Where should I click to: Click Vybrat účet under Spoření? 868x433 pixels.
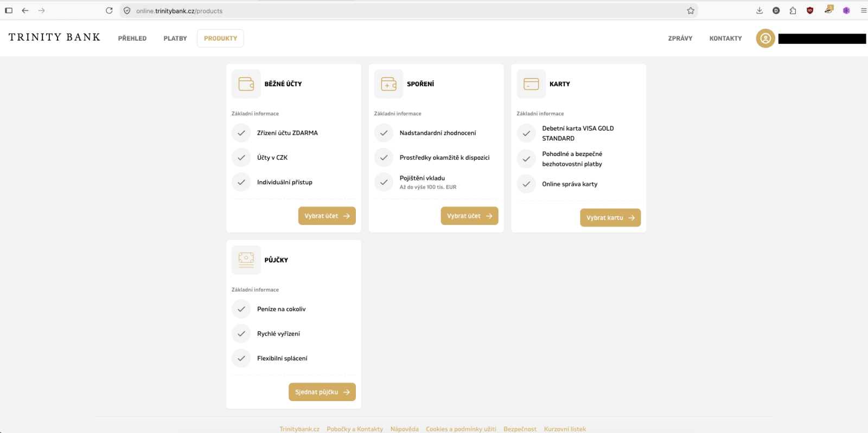[x=469, y=216]
